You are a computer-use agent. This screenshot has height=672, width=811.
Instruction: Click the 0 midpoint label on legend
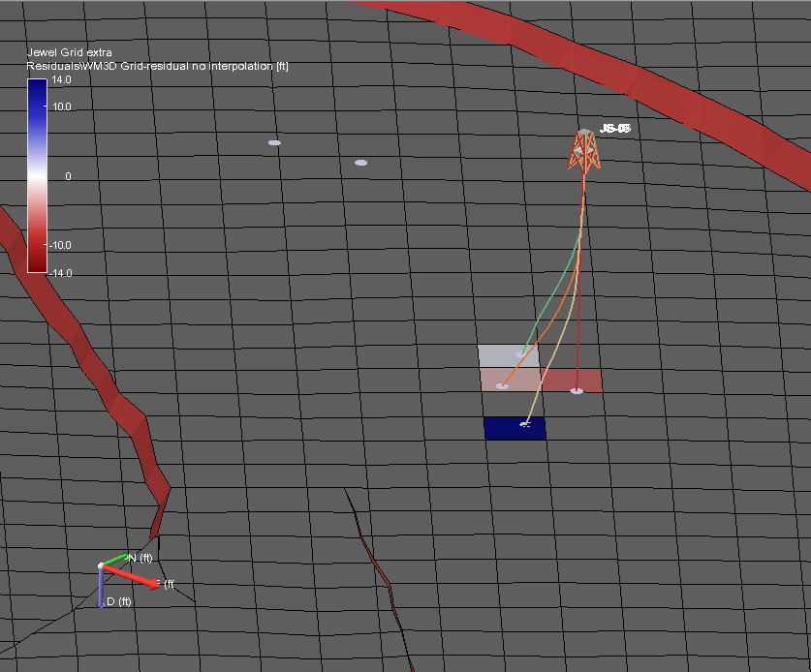(x=68, y=176)
